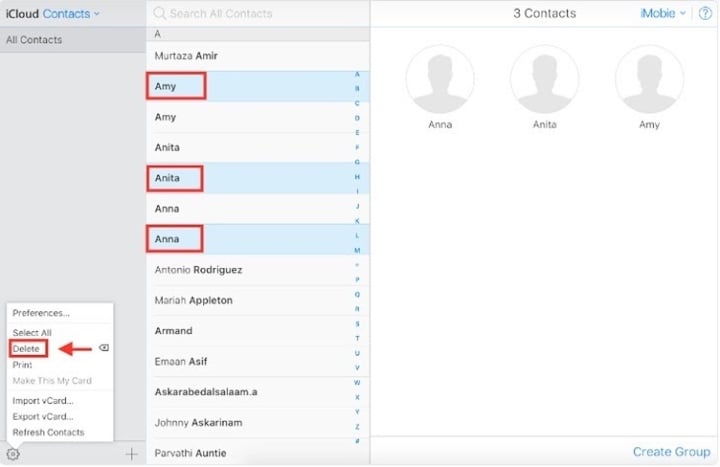
Task: Select contact Murtaza Amir
Action: [258, 56]
